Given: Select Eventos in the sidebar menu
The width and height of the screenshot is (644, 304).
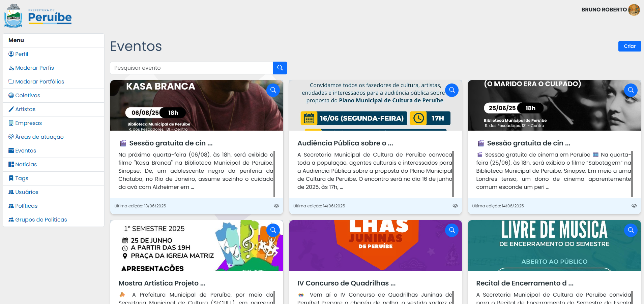Looking at the screenshot, I should [54, 151].
